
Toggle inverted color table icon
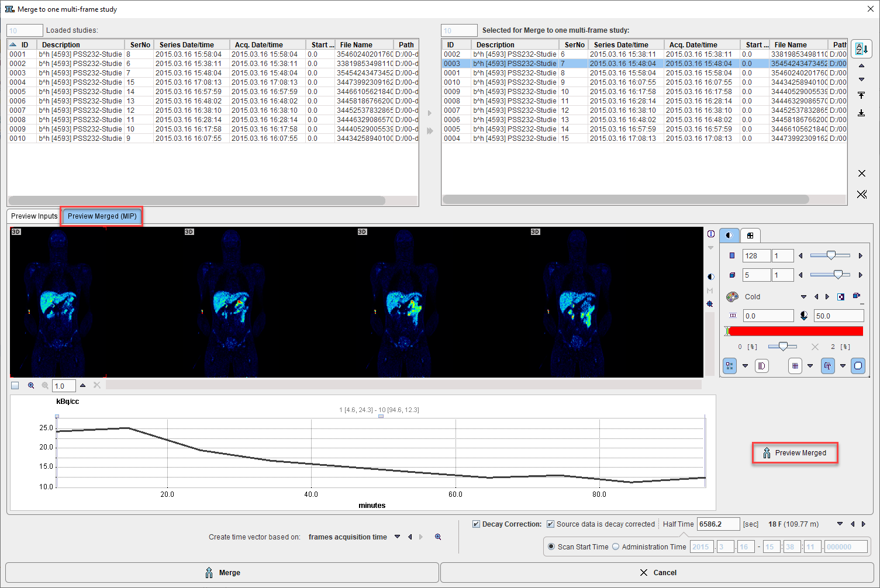pos(841,297)
